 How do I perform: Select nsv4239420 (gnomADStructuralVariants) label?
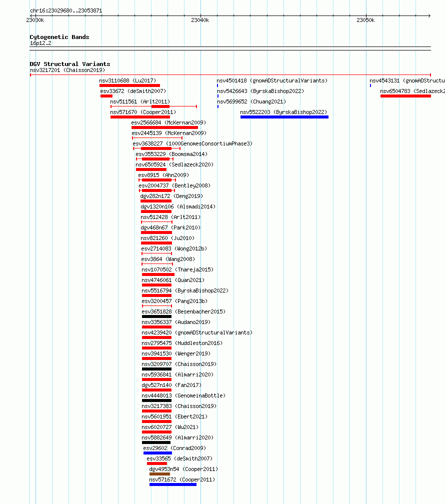pos(197,332)
